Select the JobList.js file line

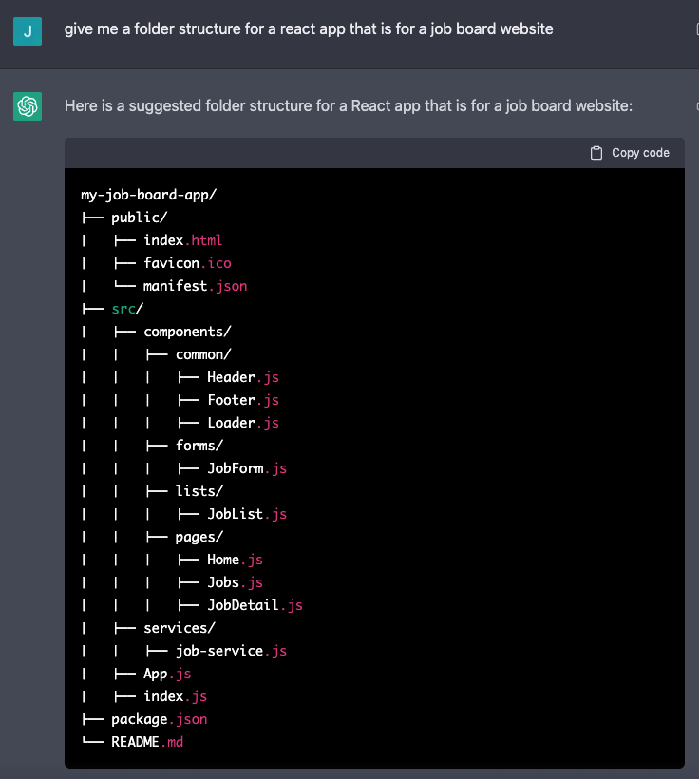(x=246, y=514)
